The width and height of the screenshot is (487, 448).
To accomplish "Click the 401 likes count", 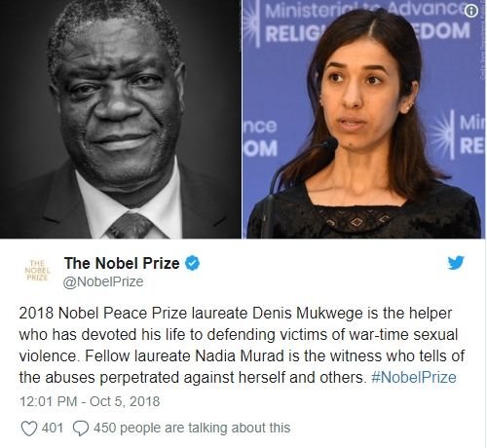I will point(53,428).
